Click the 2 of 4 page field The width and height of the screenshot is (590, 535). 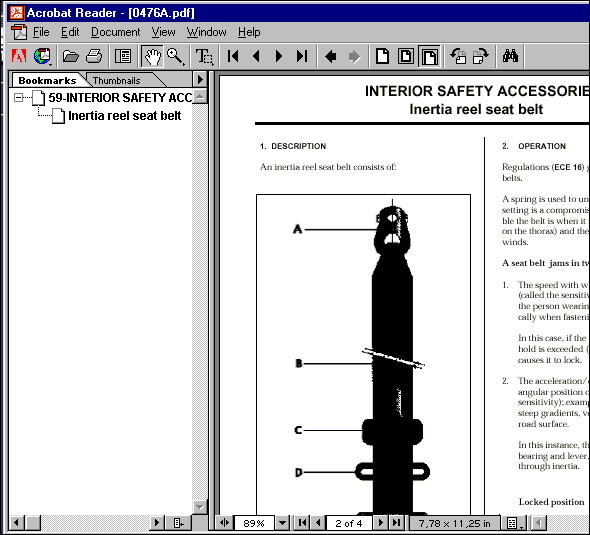coord(349,523)
